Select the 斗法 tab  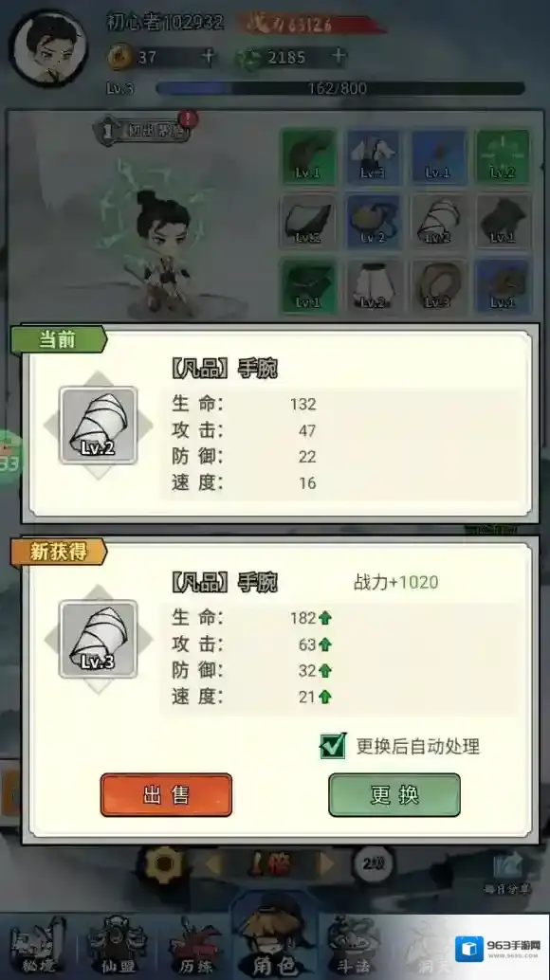click(354, 946)
